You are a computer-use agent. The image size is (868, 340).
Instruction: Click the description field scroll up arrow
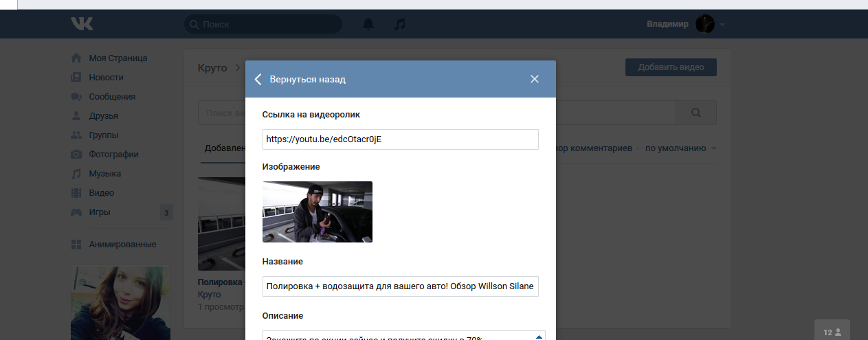click(539, 337)
